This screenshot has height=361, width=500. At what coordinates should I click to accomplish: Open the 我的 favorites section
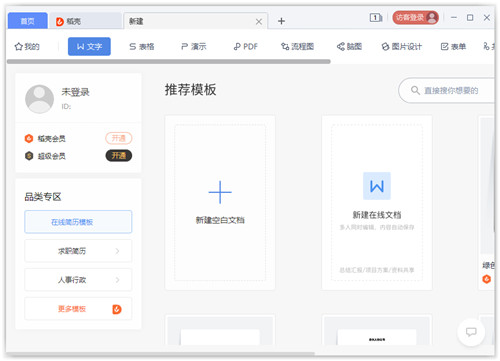pyautogui.click(x=27, y=46)
